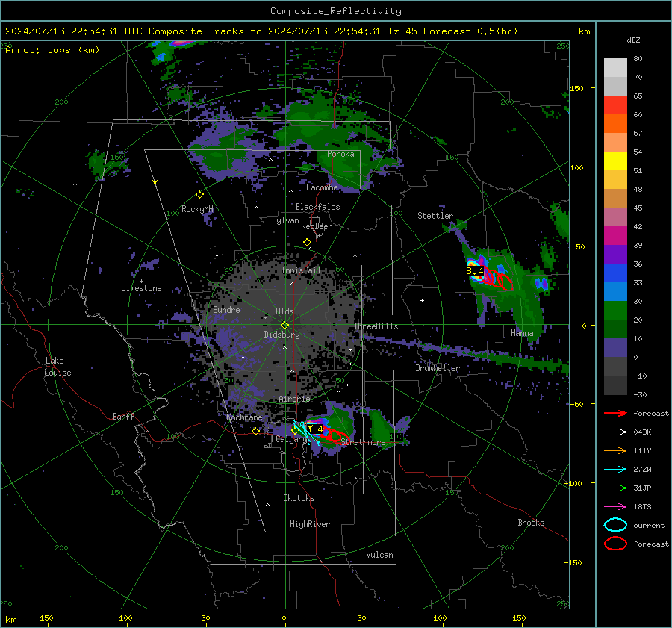Click the orange 111V arrow legend icon
This screenshot has width=672, height=628.
tap(615, 450)
